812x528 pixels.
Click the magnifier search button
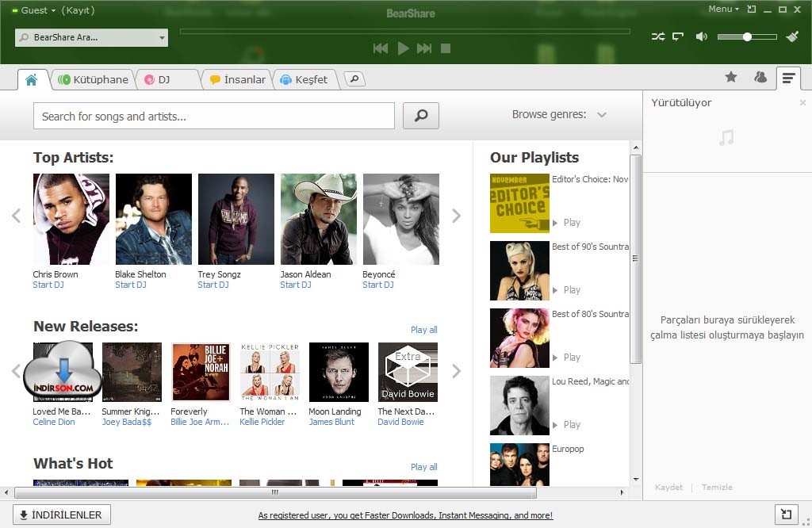pyautogui.click(x=421, y=116)
